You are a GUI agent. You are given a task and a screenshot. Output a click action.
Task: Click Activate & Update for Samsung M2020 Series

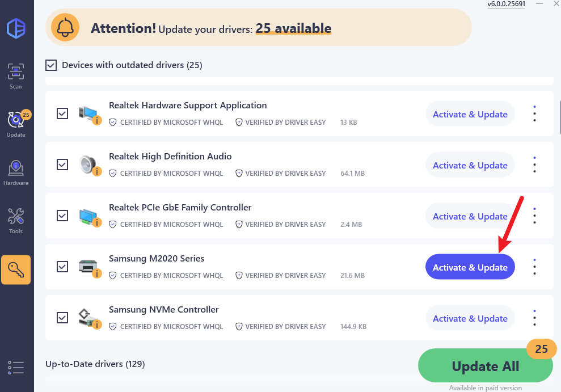point(470,267)
